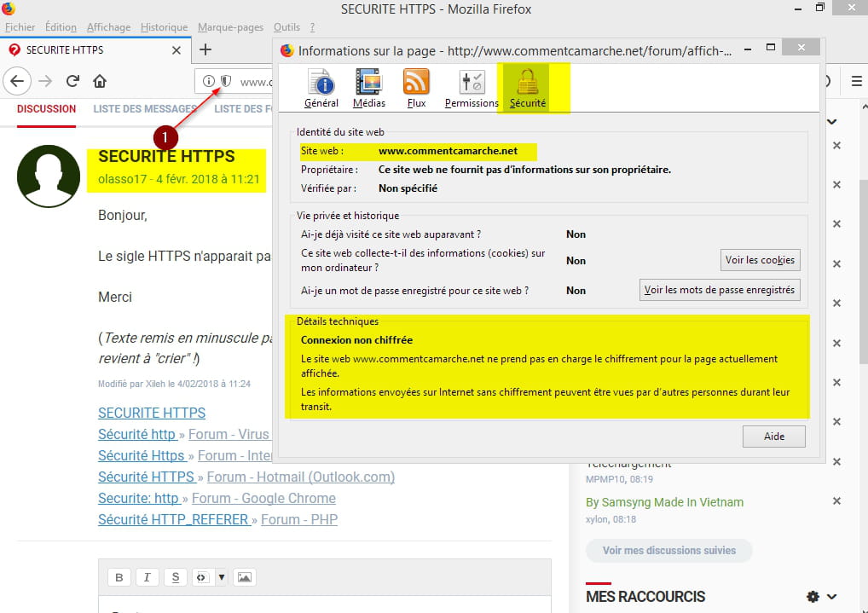Go back with the back arrow
The image size is (868, 613).
(x=17, y=81)
